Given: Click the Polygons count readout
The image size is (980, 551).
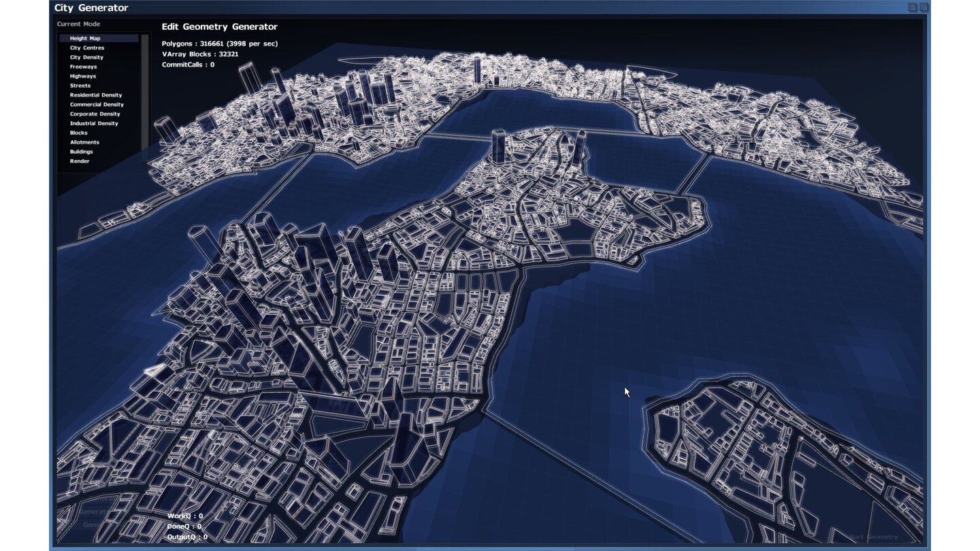Looking at the screenshot, I should point(220,44).
